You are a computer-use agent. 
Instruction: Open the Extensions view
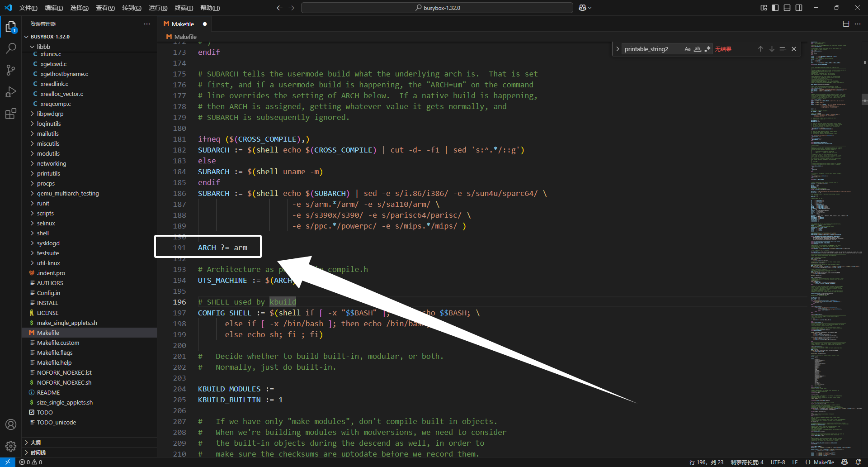(x=11, y=114)
